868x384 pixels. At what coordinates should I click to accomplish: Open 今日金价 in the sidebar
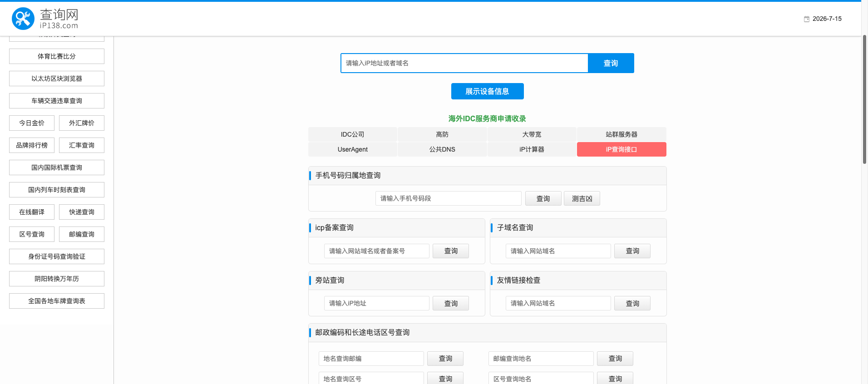coord(32,123)
